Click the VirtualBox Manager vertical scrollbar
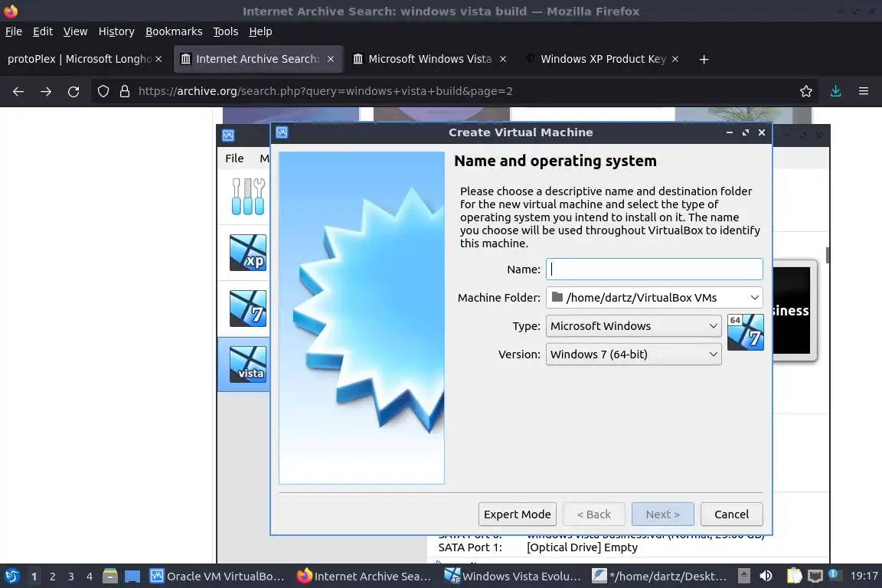 (828, 254)
